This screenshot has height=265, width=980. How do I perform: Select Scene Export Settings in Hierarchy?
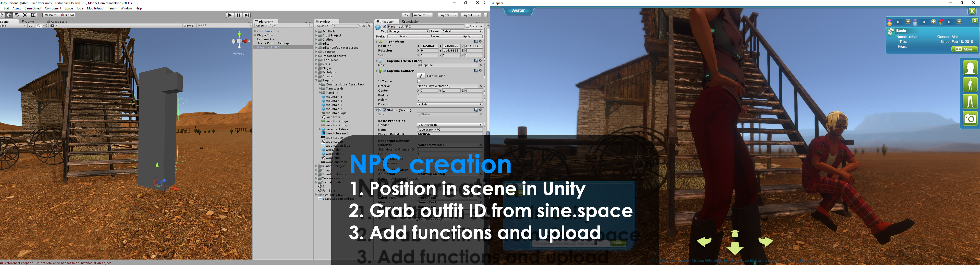tap(273, 43)
